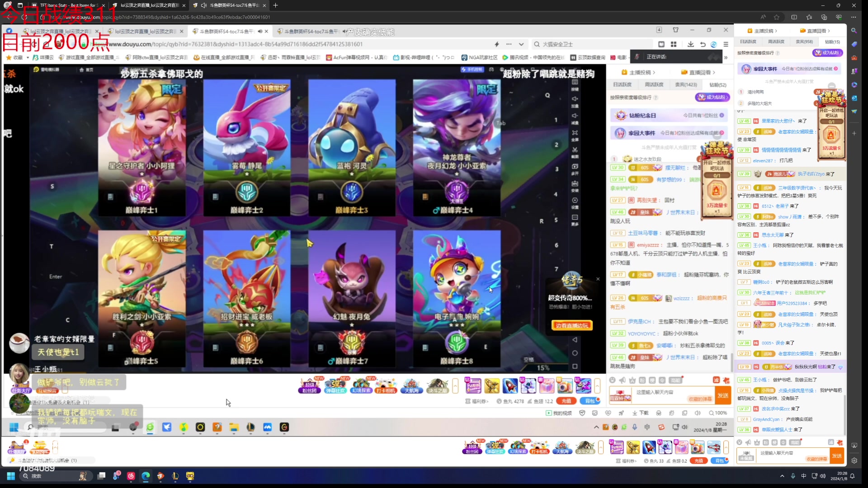Screen dimensions: 868x488
Task: Open the Edge sidebar shopping tag icon
Action: point(854,44)
